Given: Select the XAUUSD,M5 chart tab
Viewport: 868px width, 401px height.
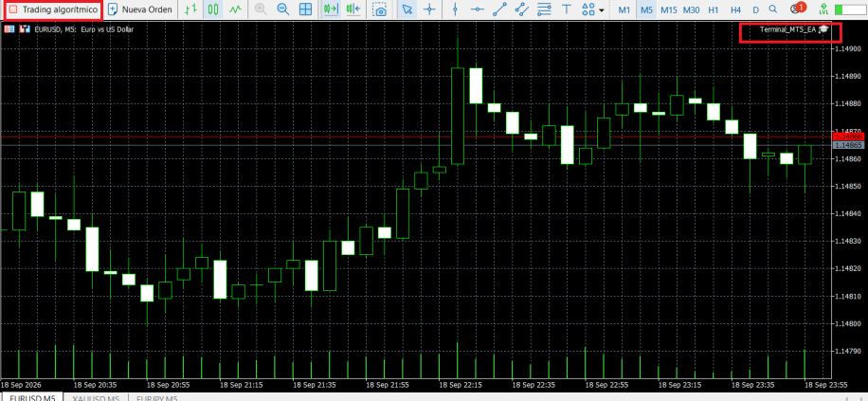Looking at the screenshot, I should [96, 397].
